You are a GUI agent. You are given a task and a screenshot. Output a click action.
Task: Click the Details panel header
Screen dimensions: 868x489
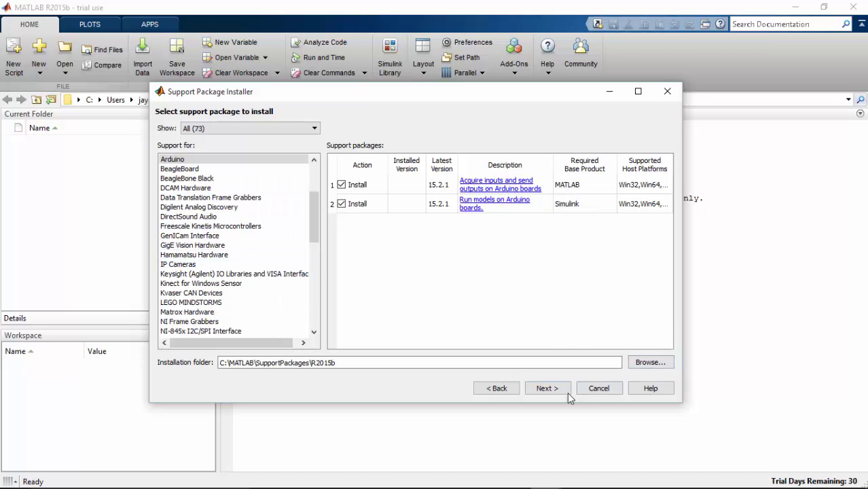[75, 318]
